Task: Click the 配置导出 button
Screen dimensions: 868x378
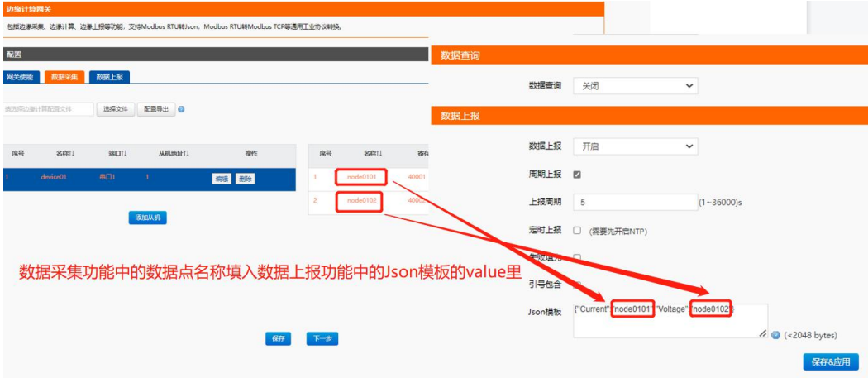Action: pyautogui.click(x=156, y=109)
